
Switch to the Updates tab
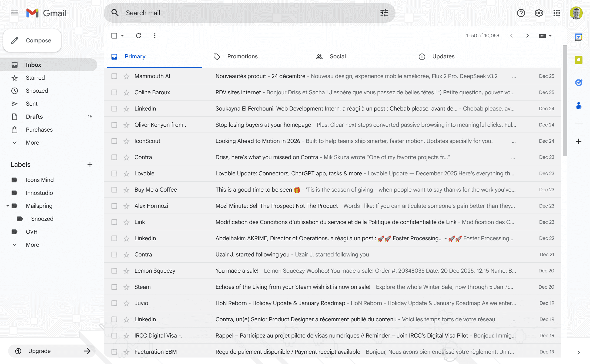click(x=443, y=56)
